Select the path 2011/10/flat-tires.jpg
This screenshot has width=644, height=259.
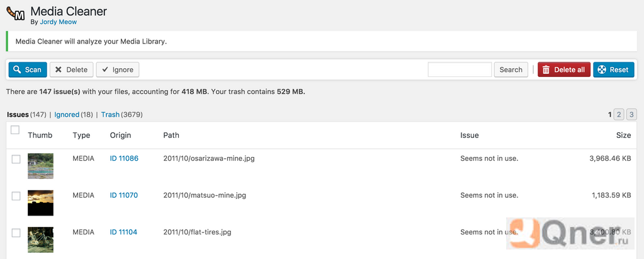pyautogui.click(x=197, y=233)
